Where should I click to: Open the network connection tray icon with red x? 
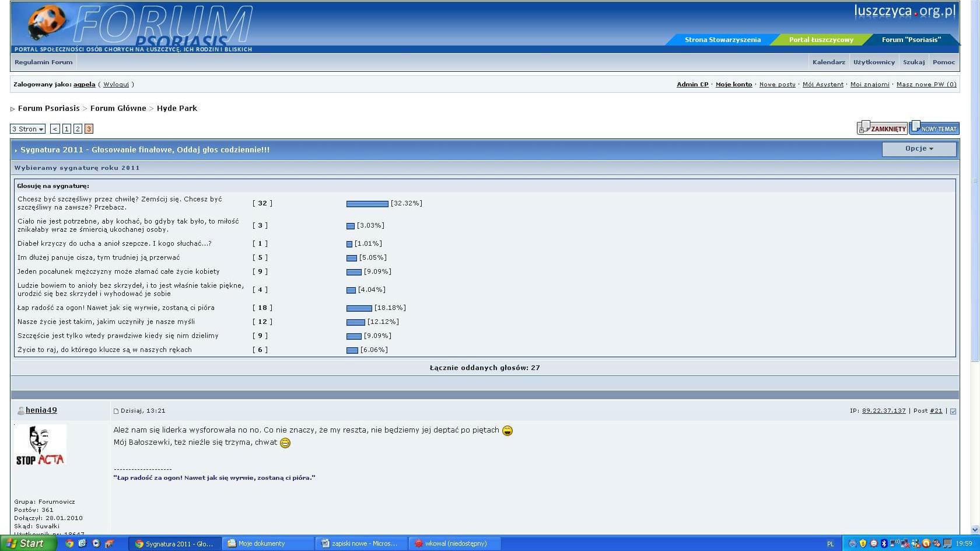905,543
